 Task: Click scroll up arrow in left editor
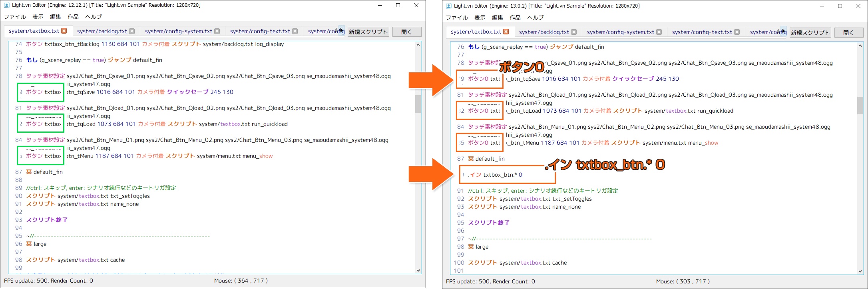tap(418, 45)
